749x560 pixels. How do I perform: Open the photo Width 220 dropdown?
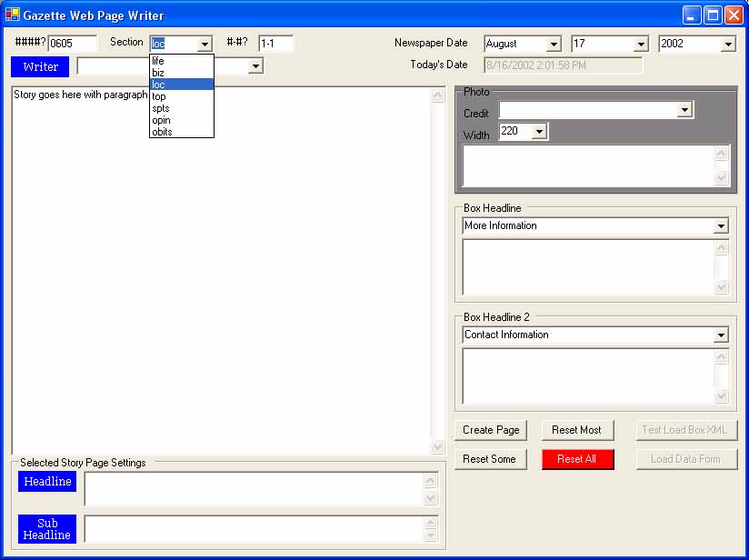(x=539, y=132)
